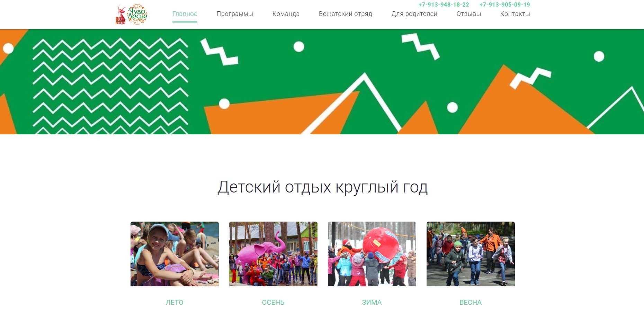Open the pink elephant autumn photo
Viewport: 644px width, 322px height.
point(273,254)
